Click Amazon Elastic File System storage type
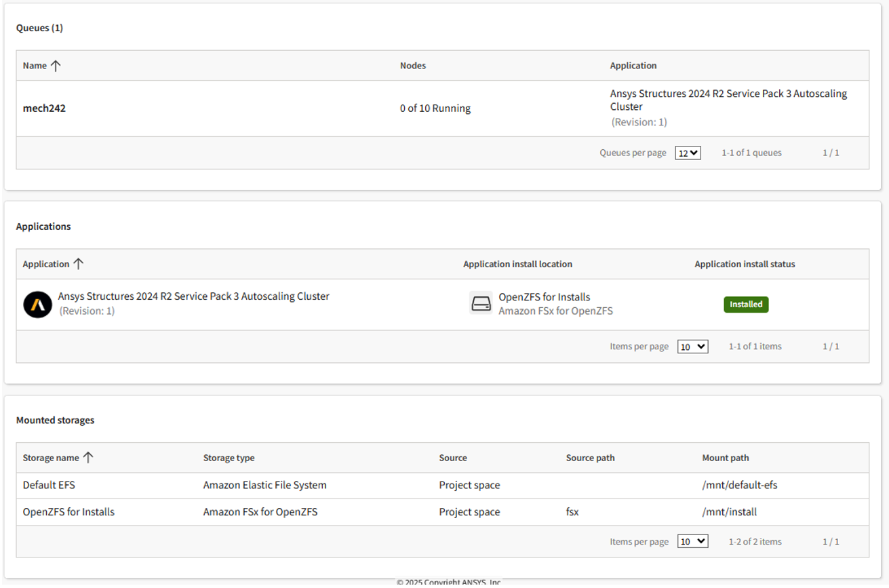 [x=264, y=485]
